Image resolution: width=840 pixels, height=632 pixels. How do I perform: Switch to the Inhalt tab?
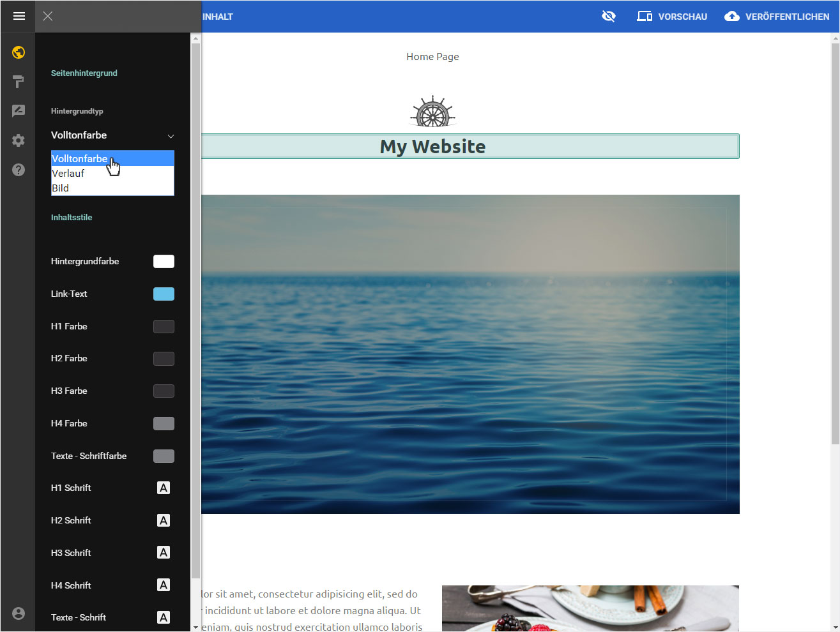point(218,17)
